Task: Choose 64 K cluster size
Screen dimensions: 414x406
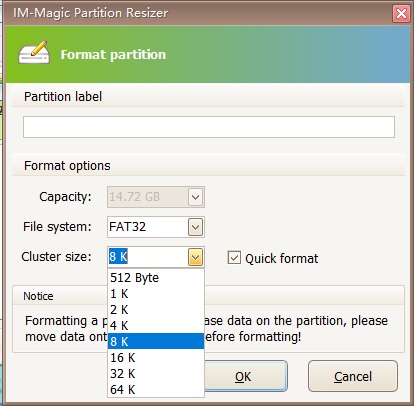Action: pos(156,389)
